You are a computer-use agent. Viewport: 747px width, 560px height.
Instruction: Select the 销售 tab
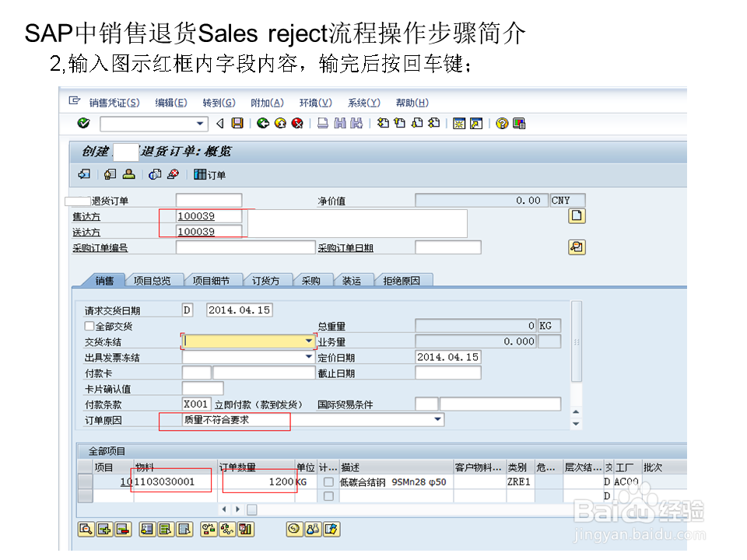104,281
